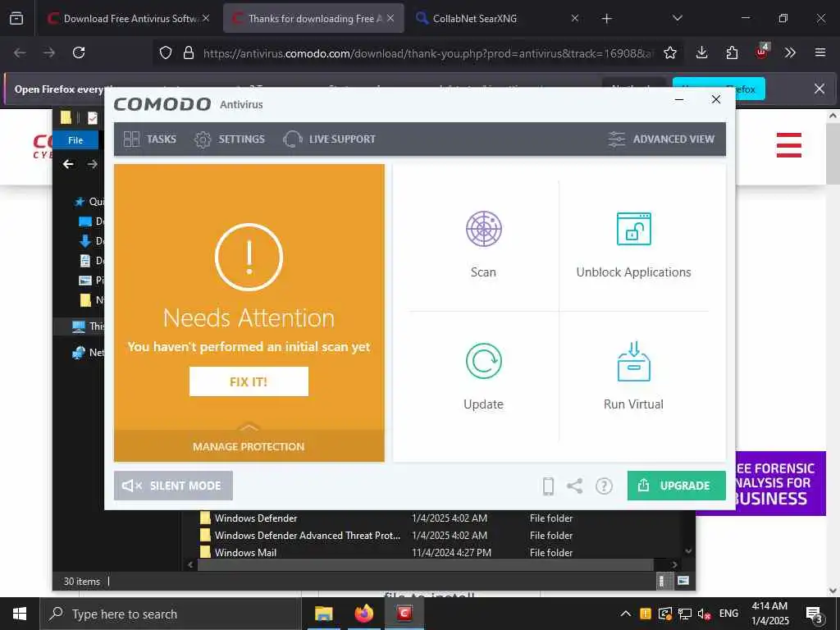Open Firefox application hamburger menu
The image size is (840, 630).
coord(820,52)
